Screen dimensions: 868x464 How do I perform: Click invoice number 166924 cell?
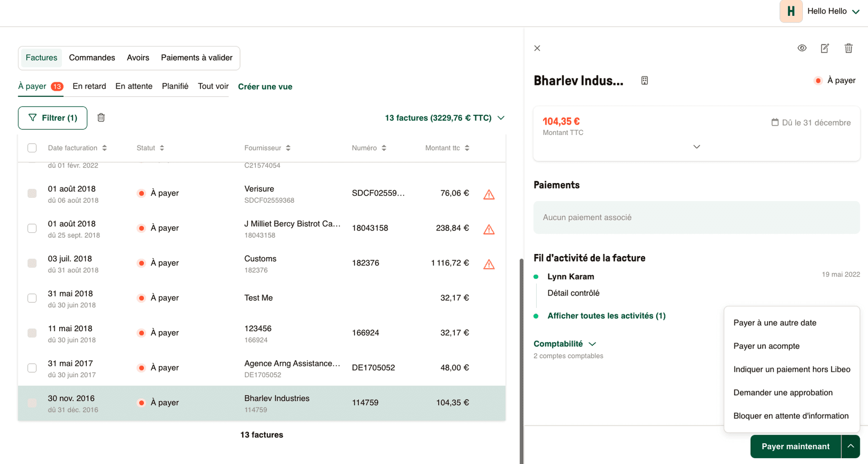pos(365,333)
